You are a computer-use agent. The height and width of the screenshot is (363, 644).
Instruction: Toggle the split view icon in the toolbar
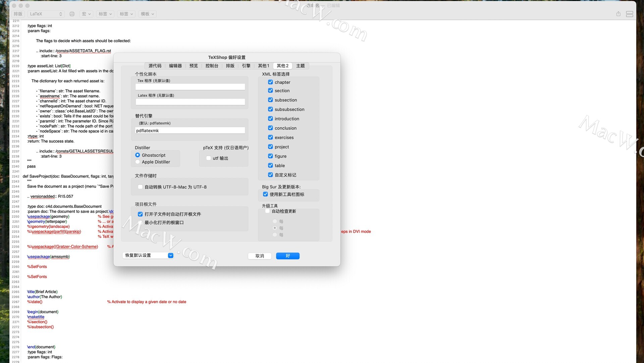click(630, 14)
